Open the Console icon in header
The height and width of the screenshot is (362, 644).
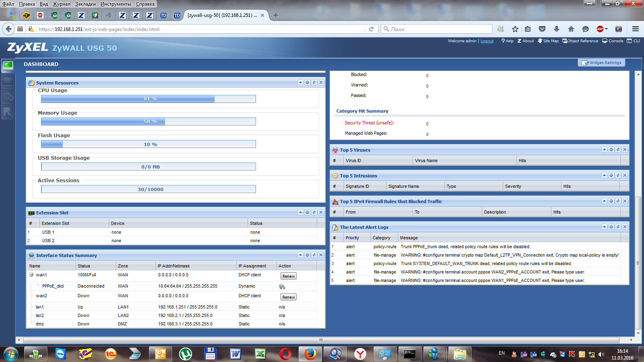[x=613, y=41]
